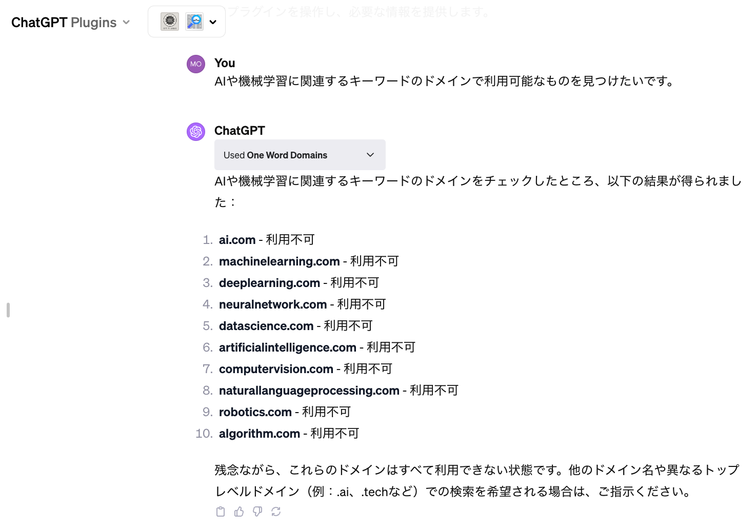
Task: Copy the ChatGPT response with clipboard icon
Action: (x=221, y=511)
